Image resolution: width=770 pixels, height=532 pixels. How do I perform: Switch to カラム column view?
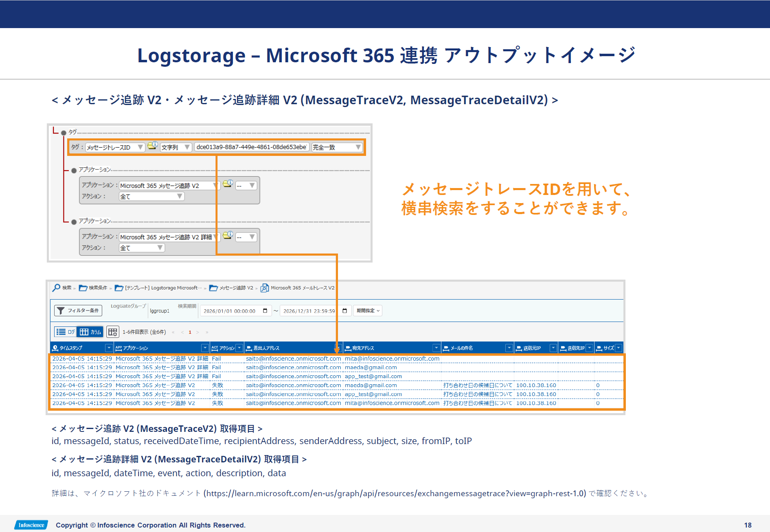pyautogui.click(x=90, y=332)
